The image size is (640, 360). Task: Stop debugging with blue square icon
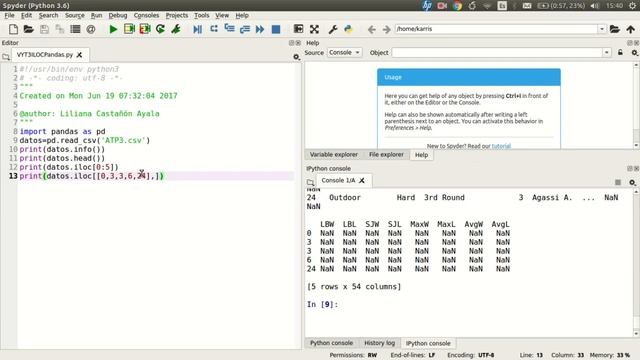coord(276,29)
